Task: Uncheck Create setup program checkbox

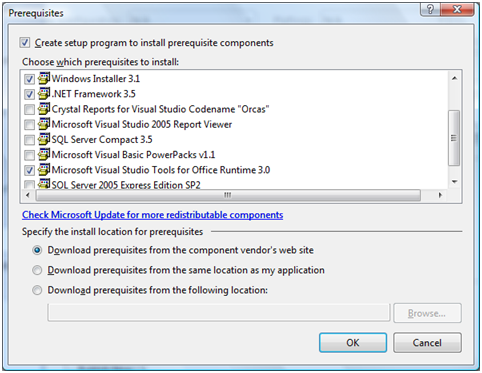Action: (25, 43)
